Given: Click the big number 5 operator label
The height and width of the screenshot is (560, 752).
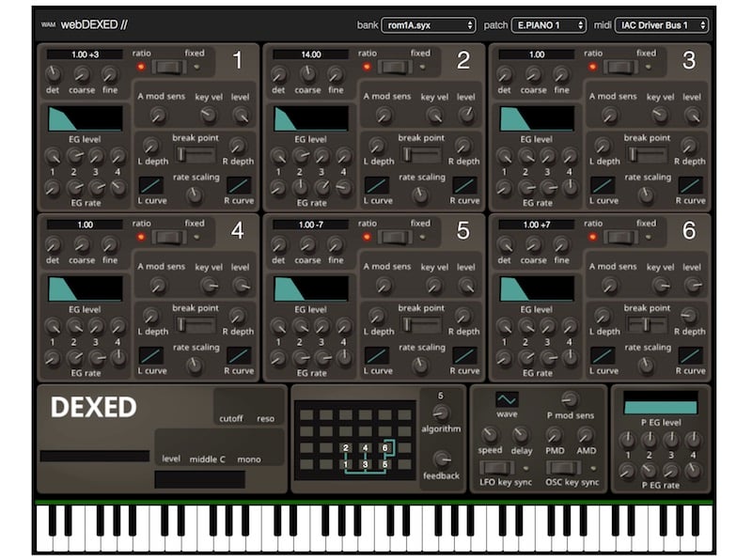Looking at the screenshot, I should pos(462,231).
